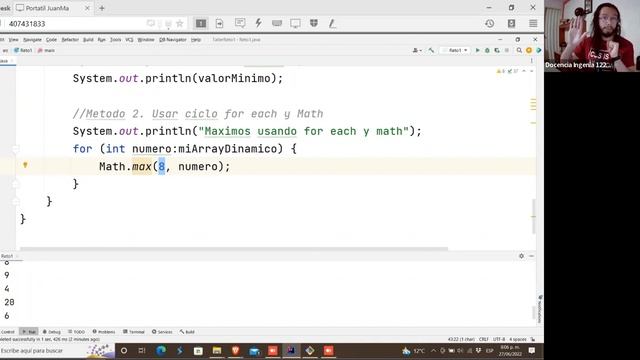The height and width of the screenshot is (360, 640).
Task: Click the editor vertical scrollbar thumb
Action: [x=533, y=216]
